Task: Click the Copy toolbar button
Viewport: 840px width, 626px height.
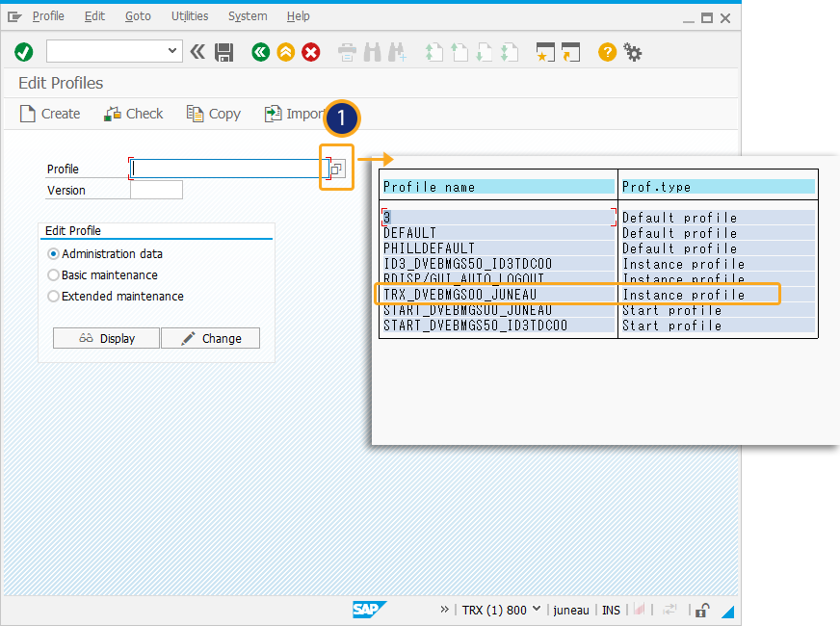Action: coord(214,114)
